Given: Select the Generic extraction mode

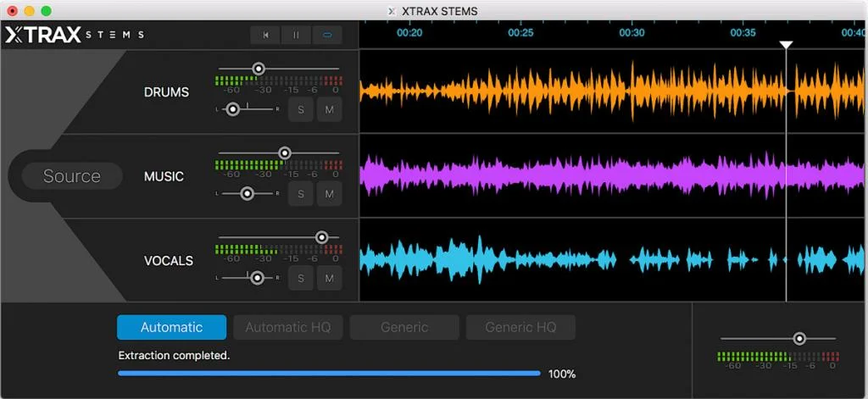Looking at the screenshot, I should pos(404,327).
